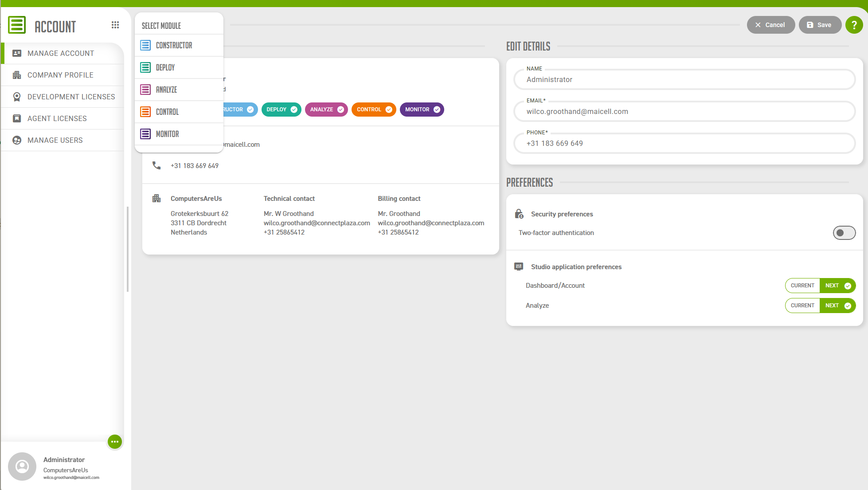Toggle the blue Constructor role chip
The image size is (868, 490).
tap(240, 110)
